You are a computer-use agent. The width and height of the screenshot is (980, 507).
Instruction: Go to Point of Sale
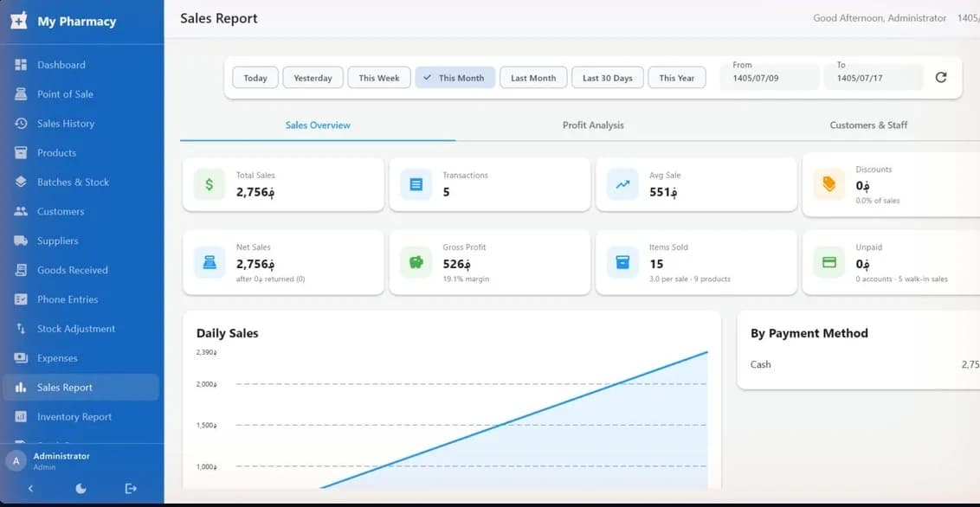[81, 94]
